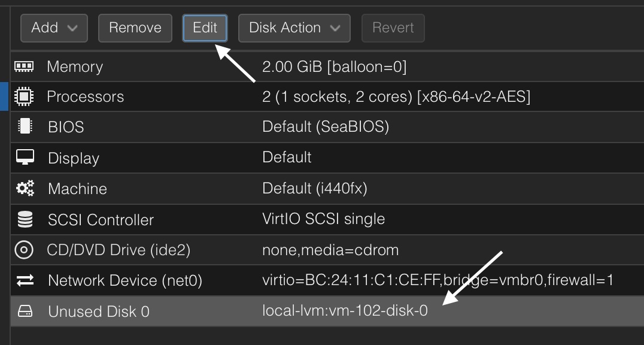This screenshot has height=345, width=644.
Task: Click the BIOS chip icon
Action: point(25,126)
